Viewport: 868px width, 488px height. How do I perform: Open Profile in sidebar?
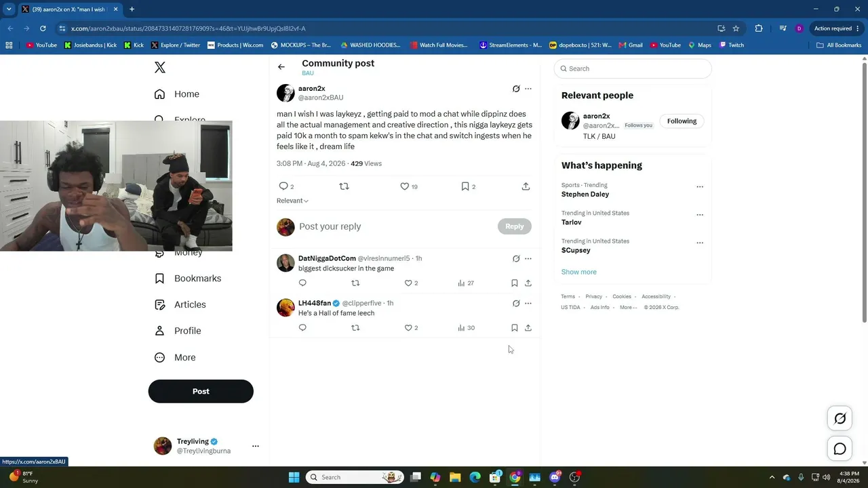coord(178,331)
